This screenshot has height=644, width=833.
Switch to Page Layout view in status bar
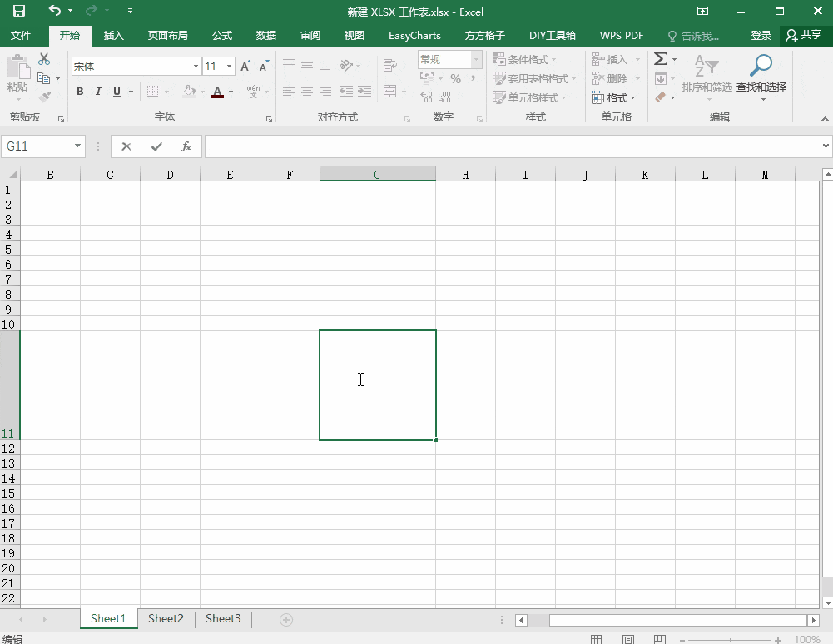coord(628,639)
